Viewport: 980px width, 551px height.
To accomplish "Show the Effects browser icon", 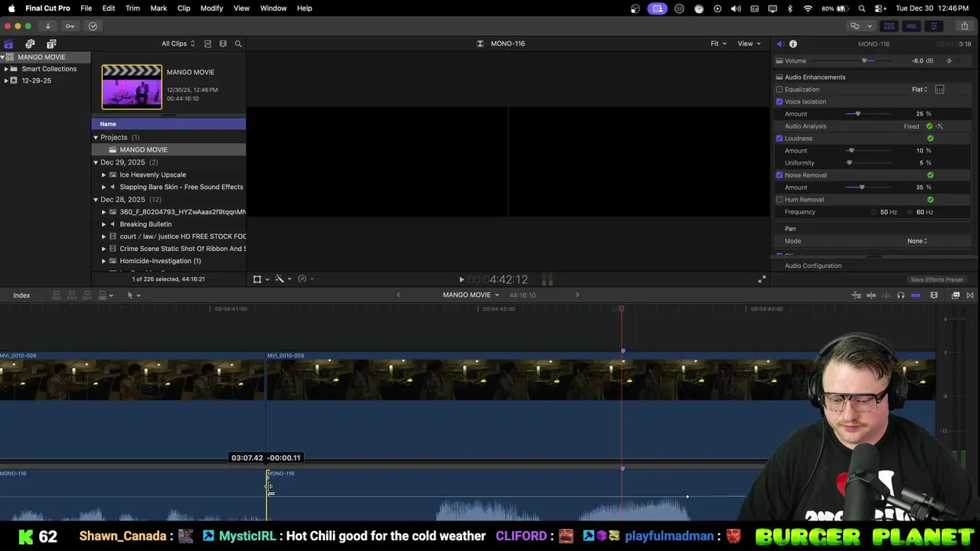I will coord(955,295).
